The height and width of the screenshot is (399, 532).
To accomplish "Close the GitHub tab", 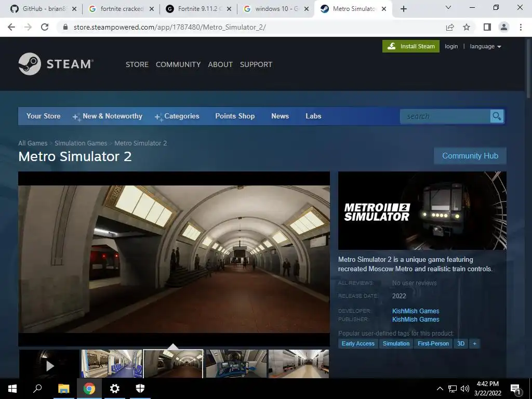I will click(x=74, y=9).
